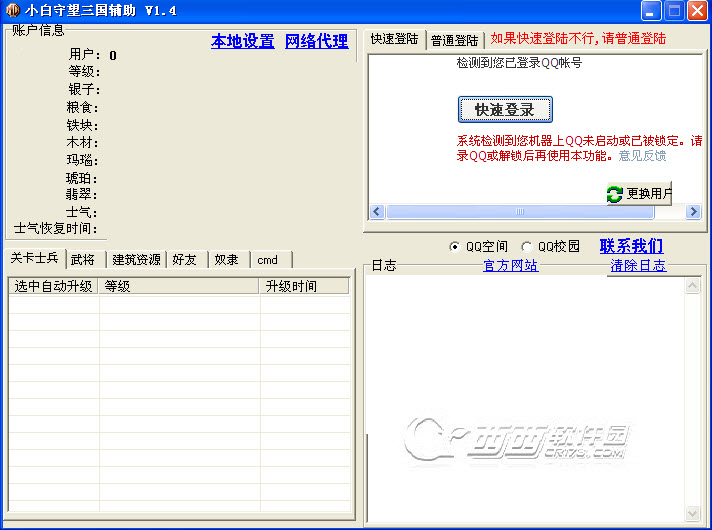Select the 建筑资源 tab
712x530 pixels.
pos(136,260)
